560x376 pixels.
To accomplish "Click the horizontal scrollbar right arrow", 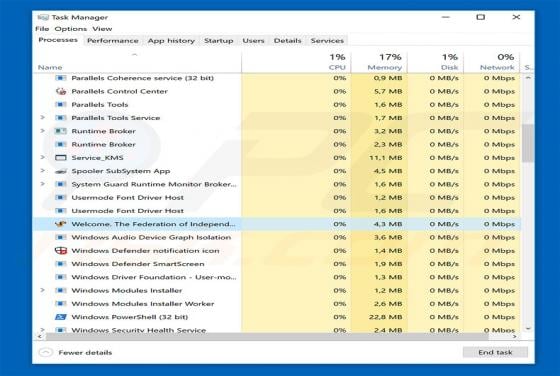I will (515, 337).
